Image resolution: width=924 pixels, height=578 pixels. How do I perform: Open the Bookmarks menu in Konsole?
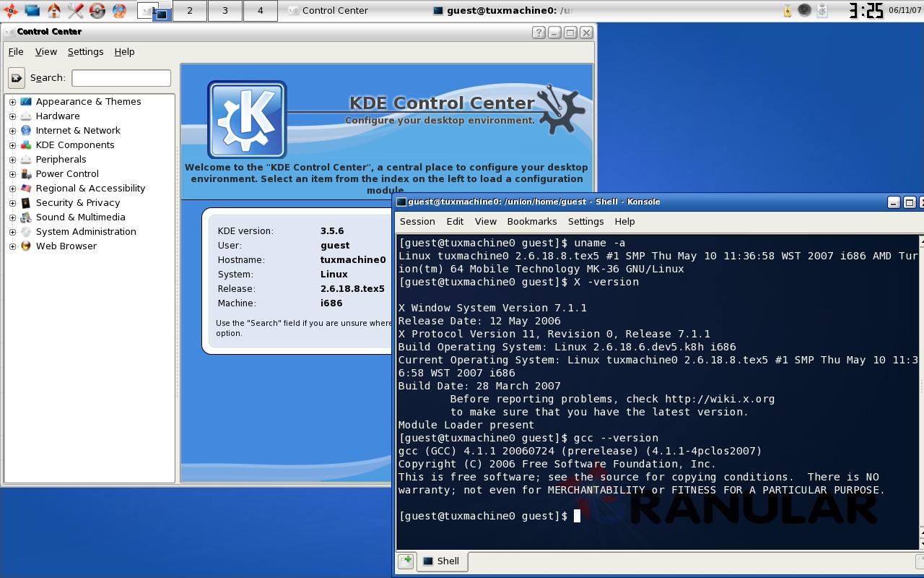click(x=532, y=221)
